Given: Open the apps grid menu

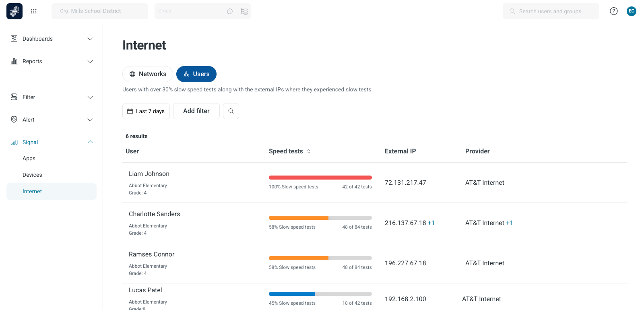Looking at the screenshot, I should tap(34, 11).
